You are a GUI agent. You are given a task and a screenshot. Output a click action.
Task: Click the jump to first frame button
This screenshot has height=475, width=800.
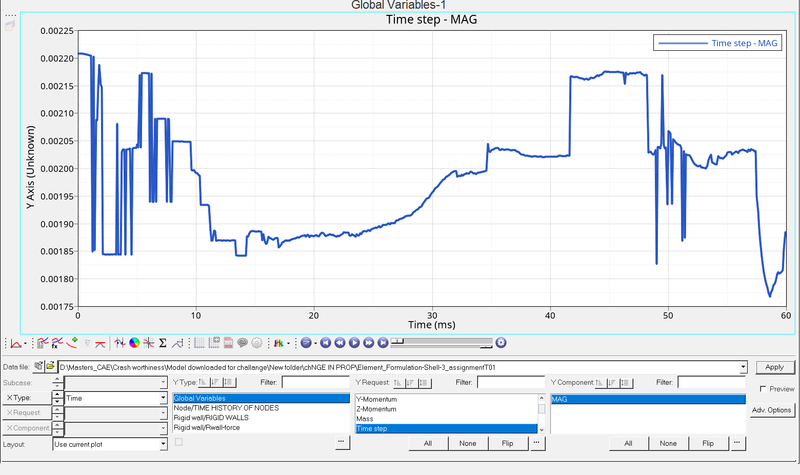(x=327, y=343)
